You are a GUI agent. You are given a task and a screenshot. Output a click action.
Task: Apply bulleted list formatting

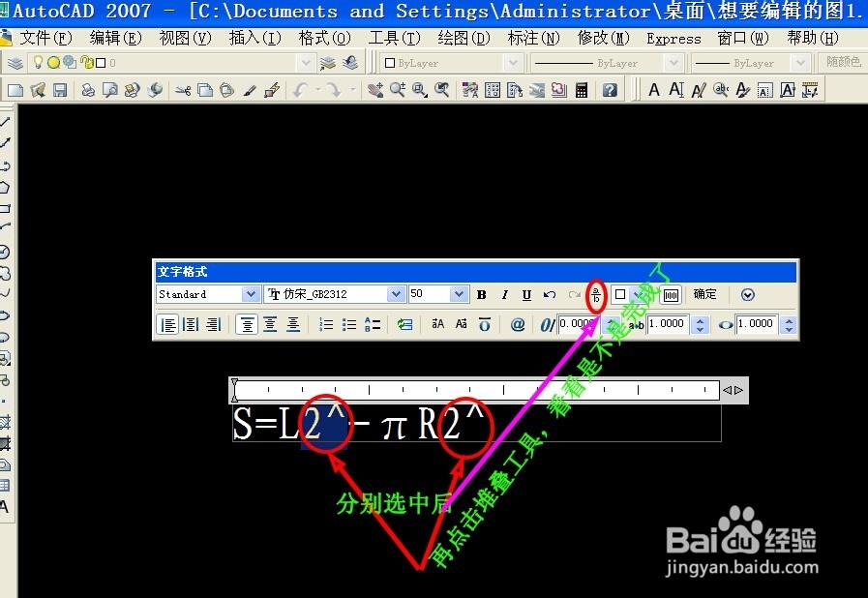[349, 324]
